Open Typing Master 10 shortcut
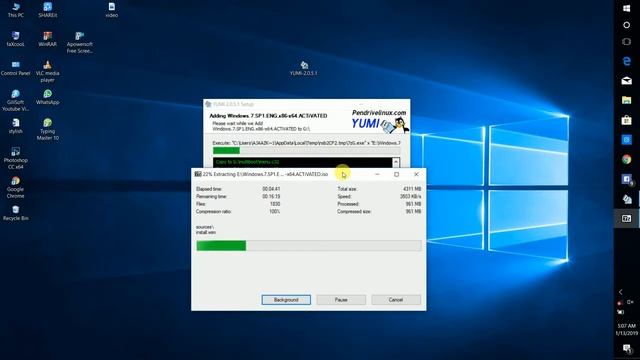This screenshot has height=360, width=640. [47, 129]
